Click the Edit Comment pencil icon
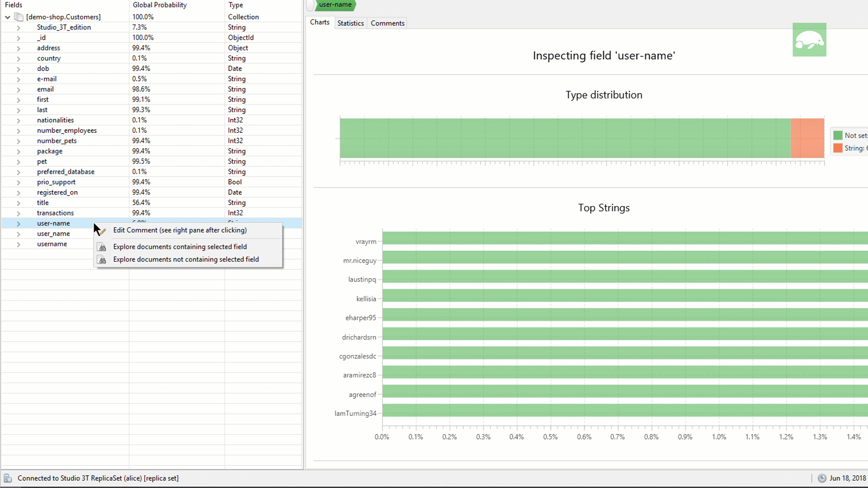Viewport: 868px width, 488px height. point(103,230)
